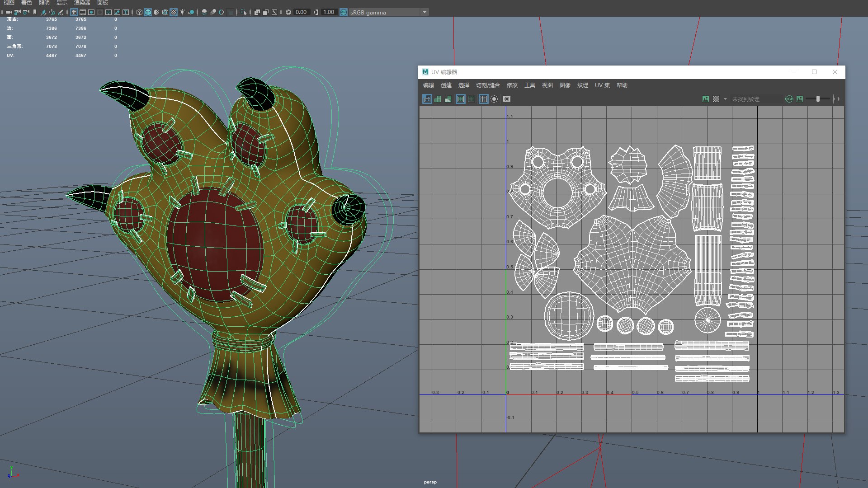The height and width of the screenshot is (488, 868).
Task: Click the gamma value field showing 1.00
Action: pyautogui.click(x=329, y=12)
